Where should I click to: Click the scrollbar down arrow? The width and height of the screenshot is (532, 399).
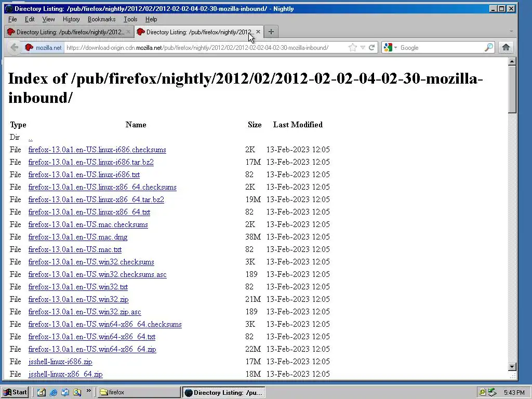tap(512, 366)
